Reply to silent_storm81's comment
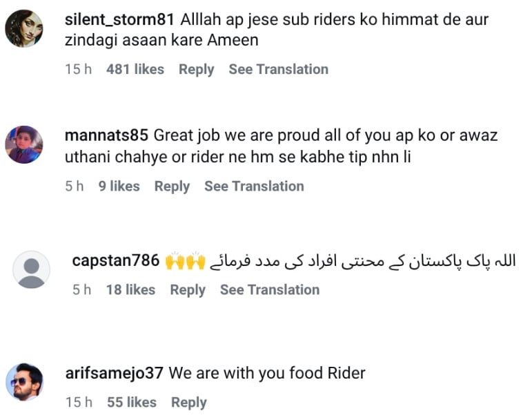 tap(196, 69)
